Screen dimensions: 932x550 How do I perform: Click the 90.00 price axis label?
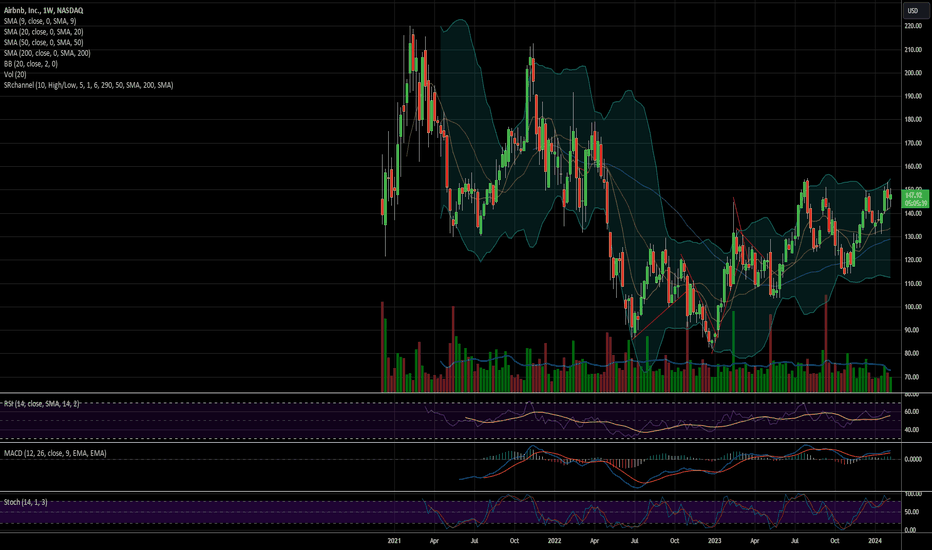[x=914, y=330]
